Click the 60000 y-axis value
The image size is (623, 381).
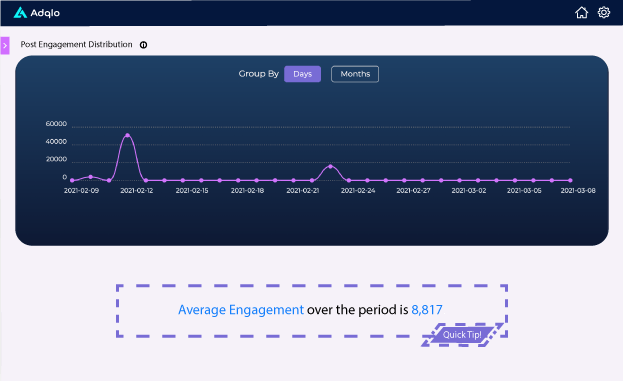(56, 124)
